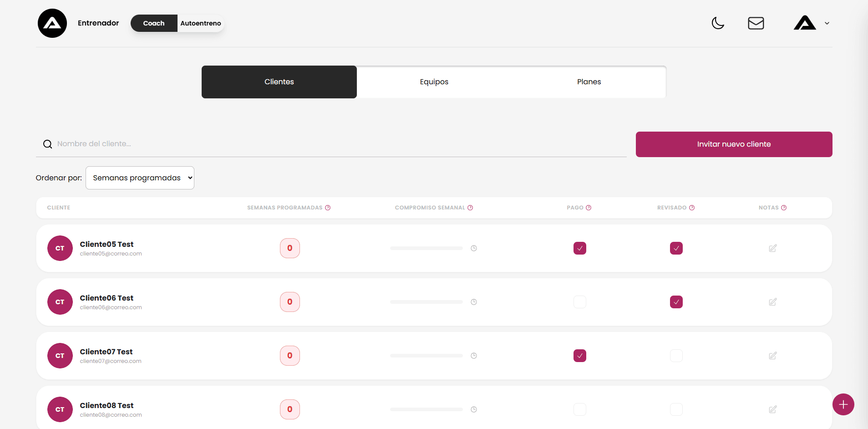Image resolution: width=868 pixels, height=429 pixels.
Task: Go to the Planes tab
Action: point(589,82)
